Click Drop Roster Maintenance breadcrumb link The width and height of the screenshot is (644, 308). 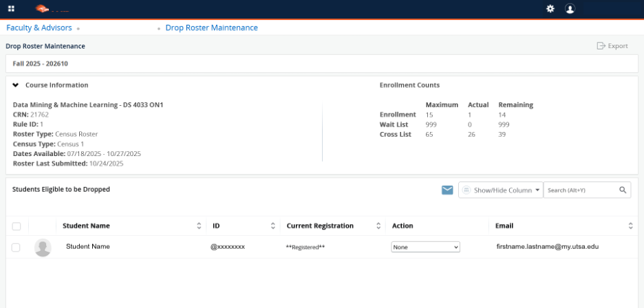[x=211, y=28]
